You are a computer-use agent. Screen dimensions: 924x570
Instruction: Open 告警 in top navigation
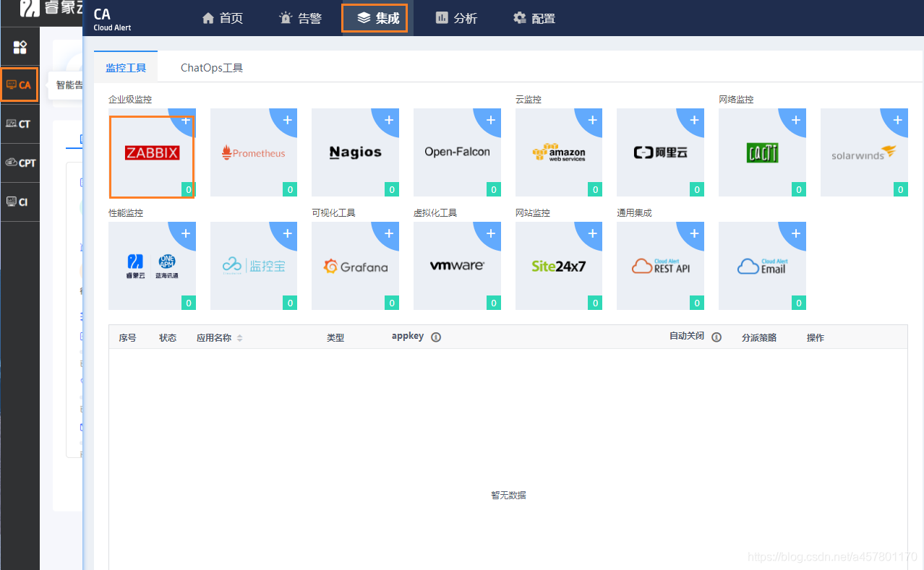[x=300, y=18]
